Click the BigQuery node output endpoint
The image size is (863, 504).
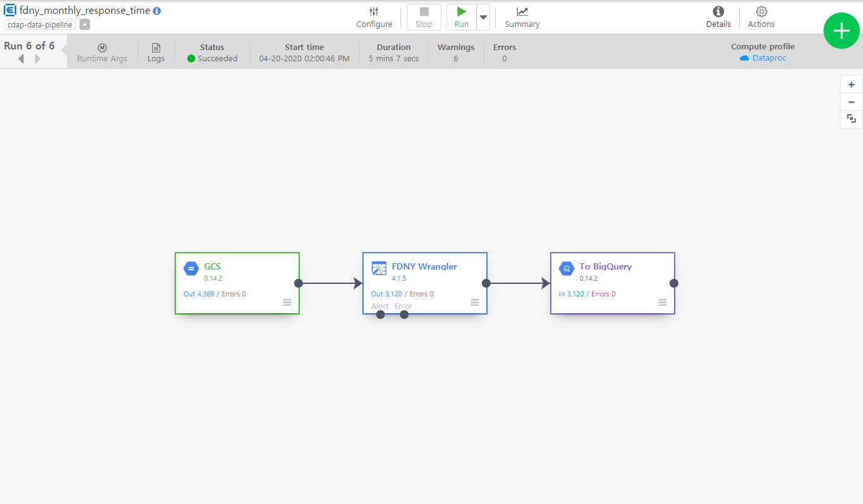pyautogui.click(x=674, y=283)
